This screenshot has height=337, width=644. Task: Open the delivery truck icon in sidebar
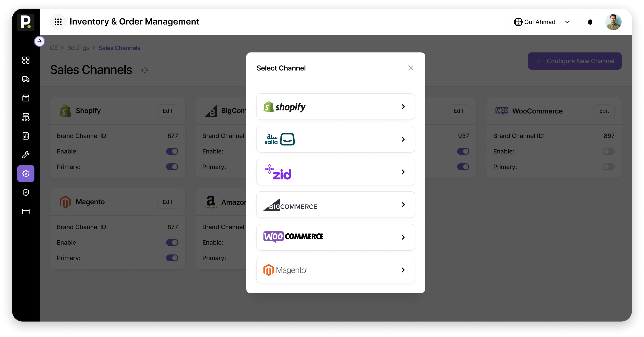click(x=26, y=79)
